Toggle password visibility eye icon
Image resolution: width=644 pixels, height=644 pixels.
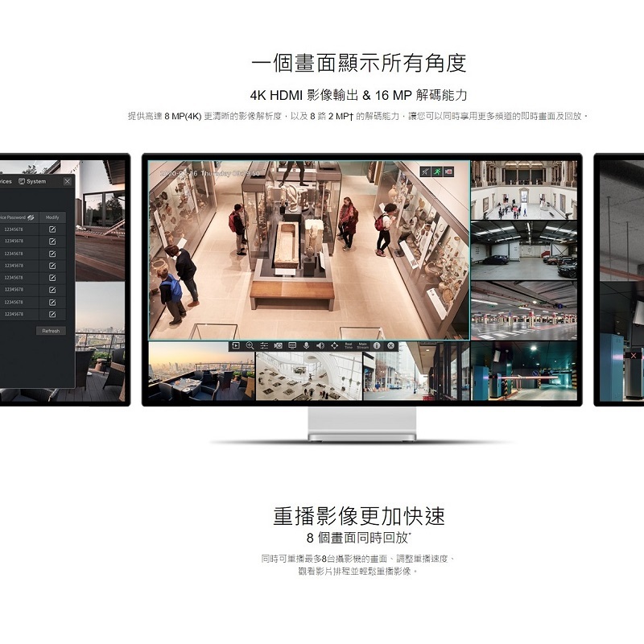click(31, 217)
